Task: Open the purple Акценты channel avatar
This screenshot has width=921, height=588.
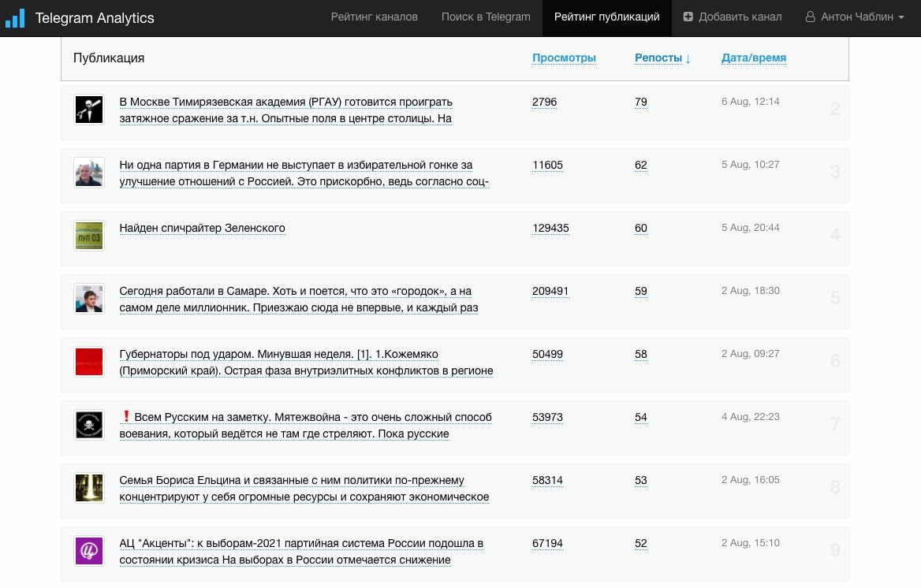Action: pos(89,551)
